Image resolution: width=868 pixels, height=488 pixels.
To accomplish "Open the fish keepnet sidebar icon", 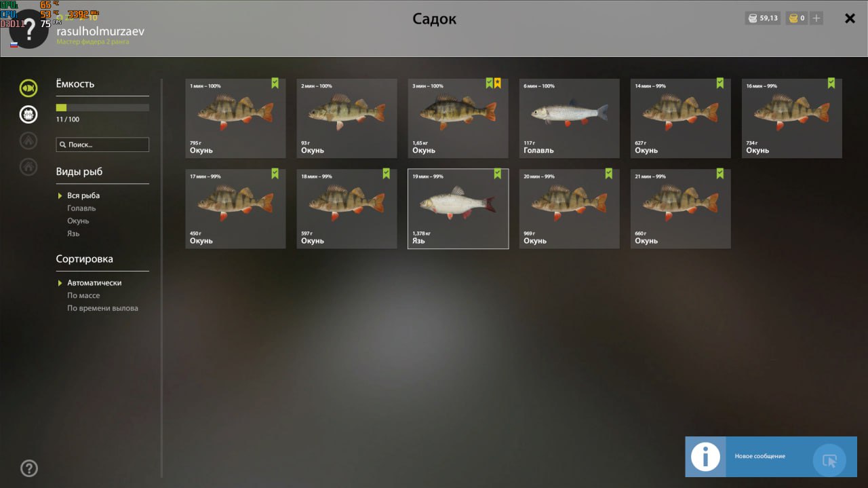I will pos(28,88).
